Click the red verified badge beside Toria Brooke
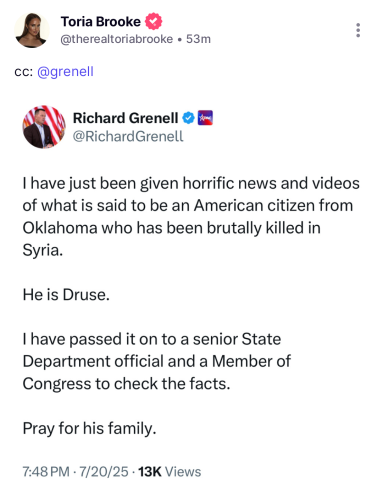 153,21
